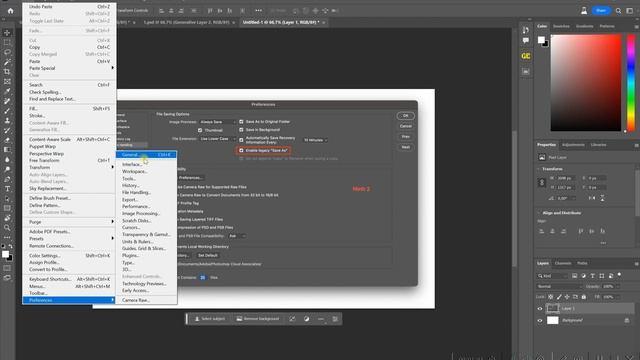Viewport: 640px width, 360px height.
Task: Choose Camera Raw in the Preferences submenu
Action: [x=146, y=300]
